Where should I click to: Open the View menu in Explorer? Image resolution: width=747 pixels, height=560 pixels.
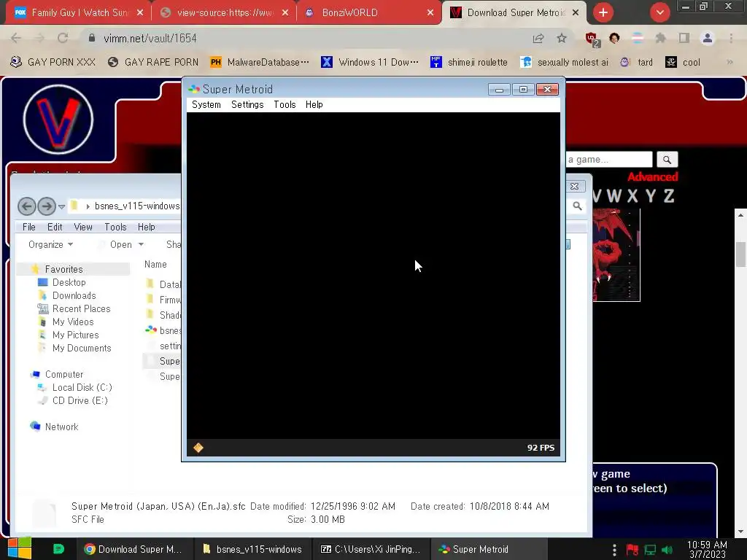point(83,227)
